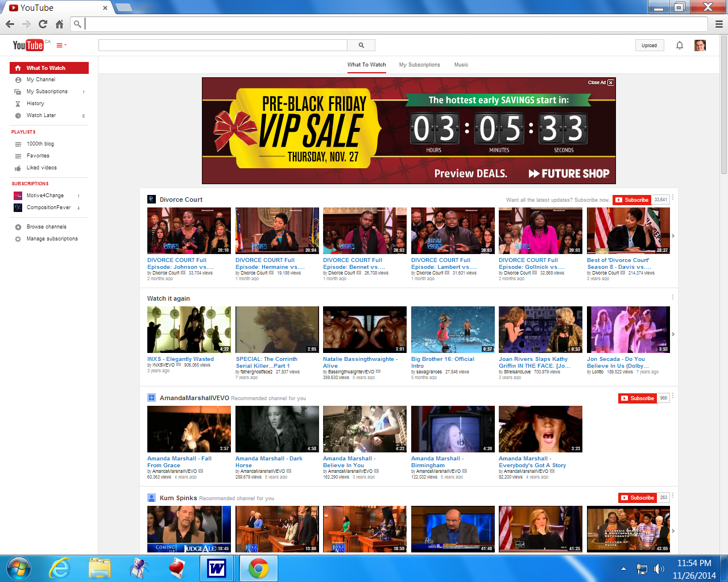Click the Upload button
This screenshot has width=728, height=582.
pyautogui.click(x=650, y=45)
